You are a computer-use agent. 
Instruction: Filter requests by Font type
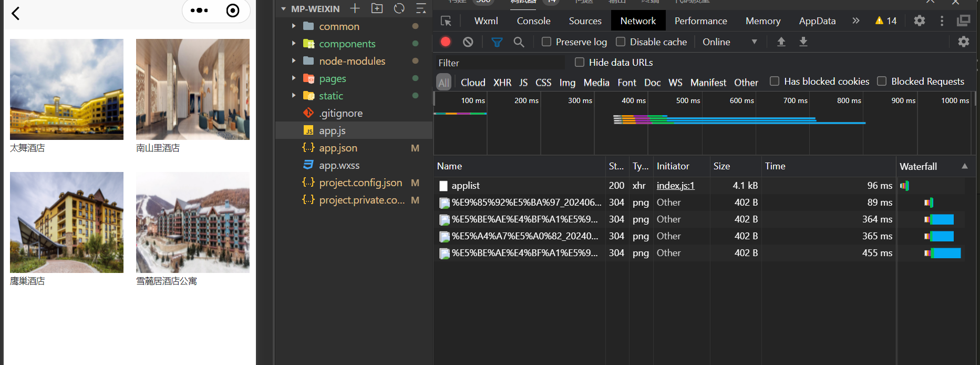coord(627,83)
